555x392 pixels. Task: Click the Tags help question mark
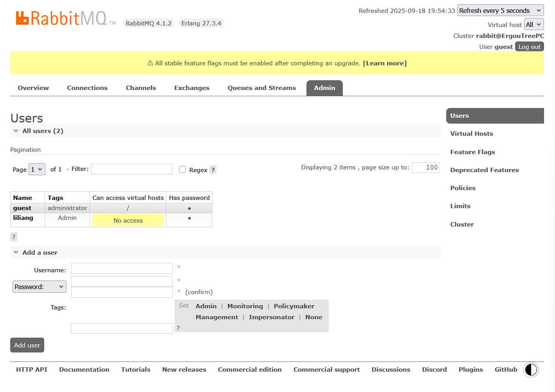[178, 328]
